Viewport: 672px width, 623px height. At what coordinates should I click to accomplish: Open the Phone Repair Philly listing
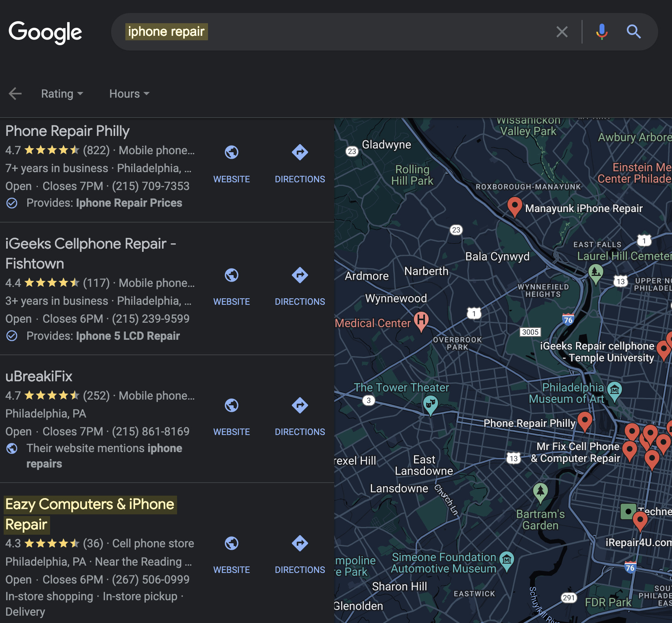pos(67,131)
